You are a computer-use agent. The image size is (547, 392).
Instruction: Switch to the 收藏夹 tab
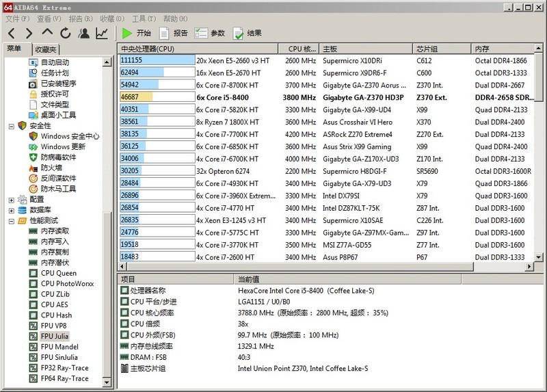pos(46,49)
